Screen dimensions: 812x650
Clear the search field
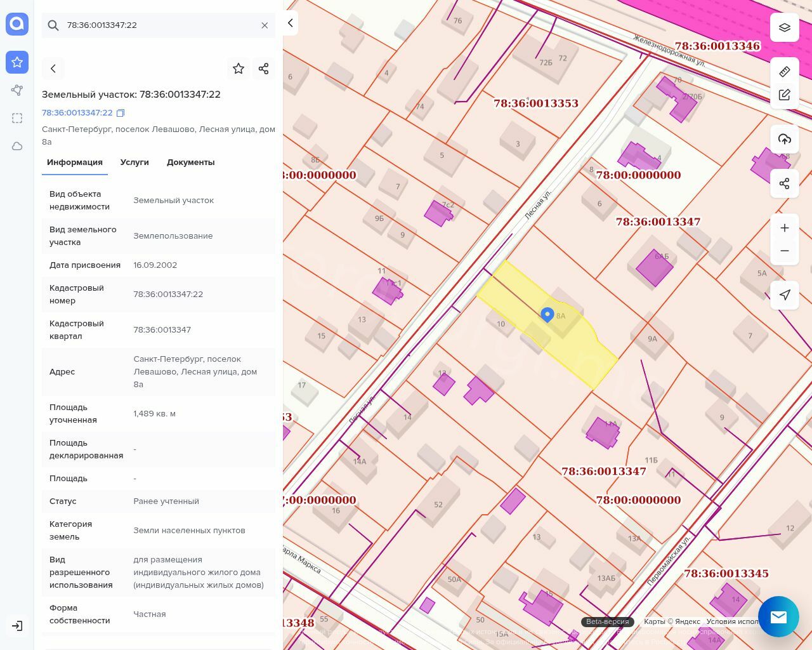coord(265,25)
